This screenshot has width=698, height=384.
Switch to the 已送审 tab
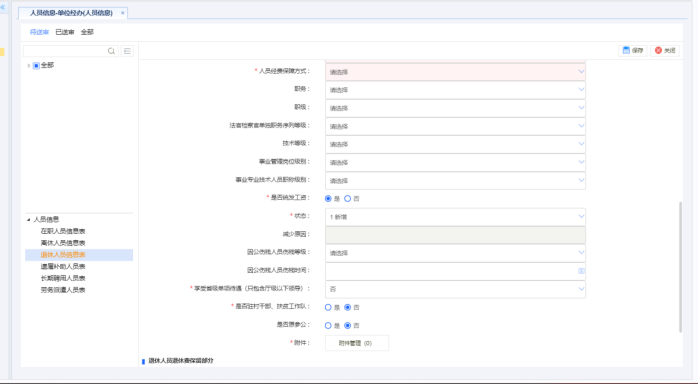[x=65, y=32]
